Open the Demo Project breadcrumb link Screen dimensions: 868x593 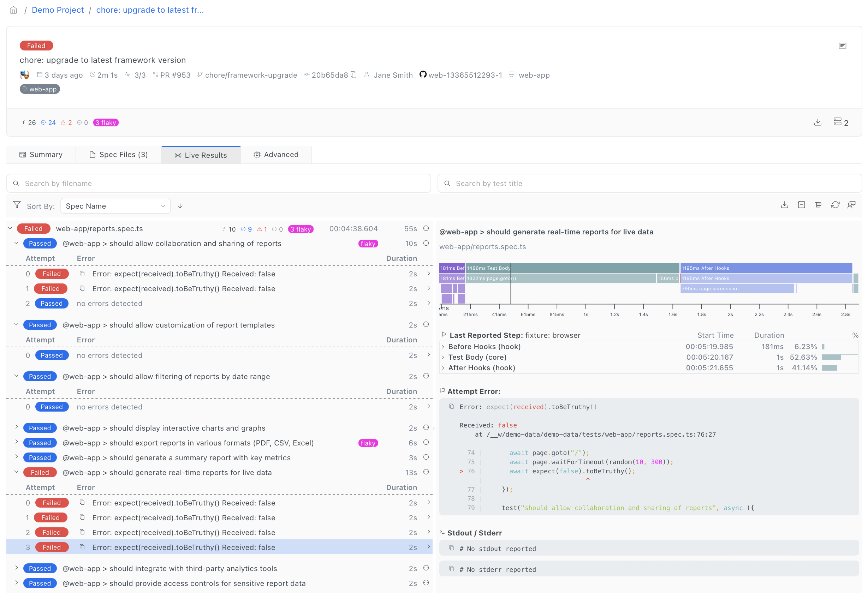[x=58, y=10]
